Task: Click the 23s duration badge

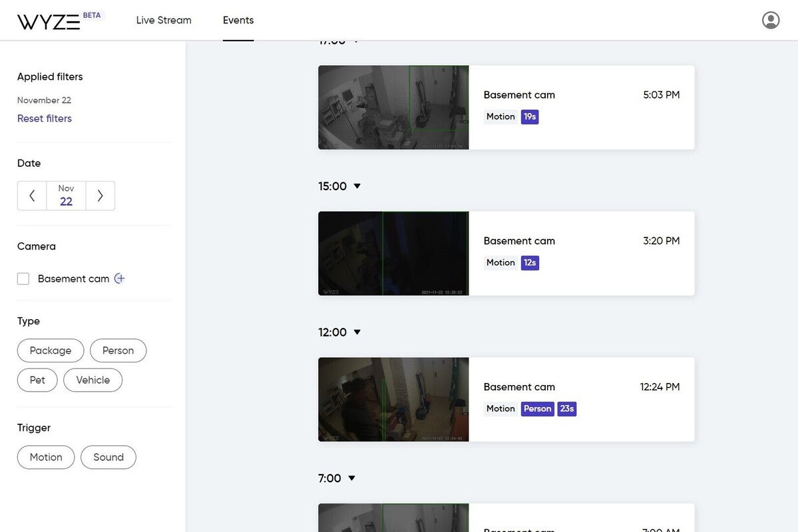Action: [567, 408]
